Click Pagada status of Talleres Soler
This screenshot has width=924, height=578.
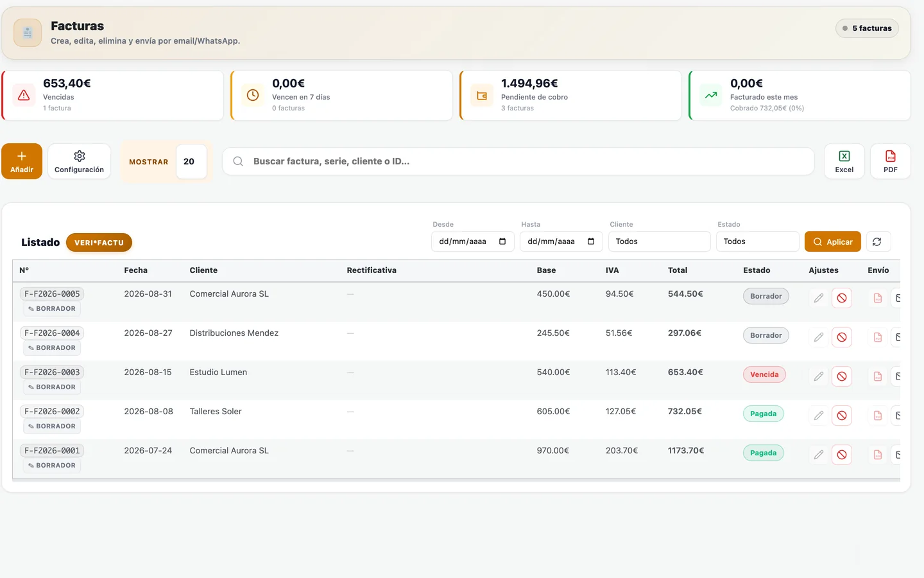point(764,414)
